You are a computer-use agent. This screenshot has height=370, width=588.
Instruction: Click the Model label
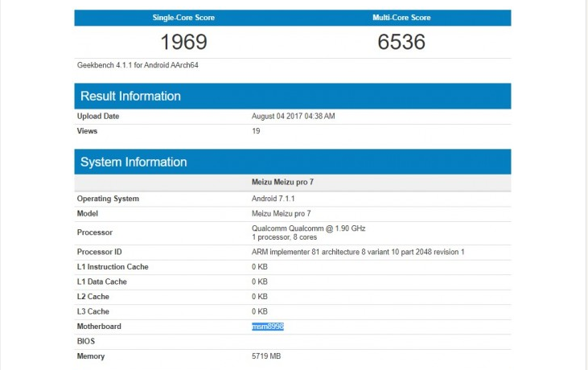tap(88, 214)
